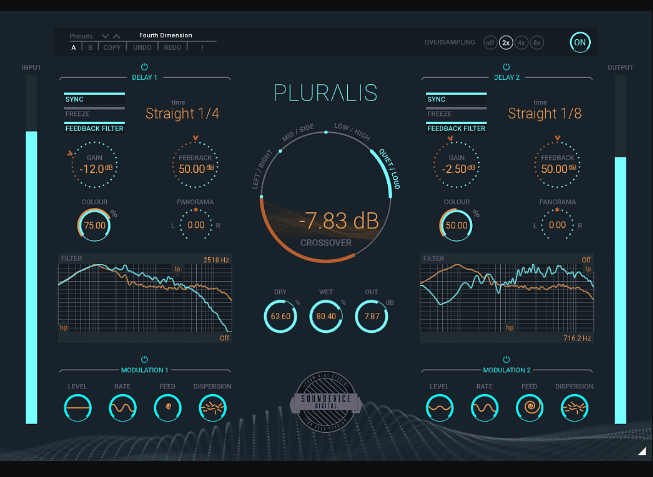This screenshot has height=477, width=653.
Task: Click Delay 1 GAIN dotted knob
Action: [x=95, y=165]
